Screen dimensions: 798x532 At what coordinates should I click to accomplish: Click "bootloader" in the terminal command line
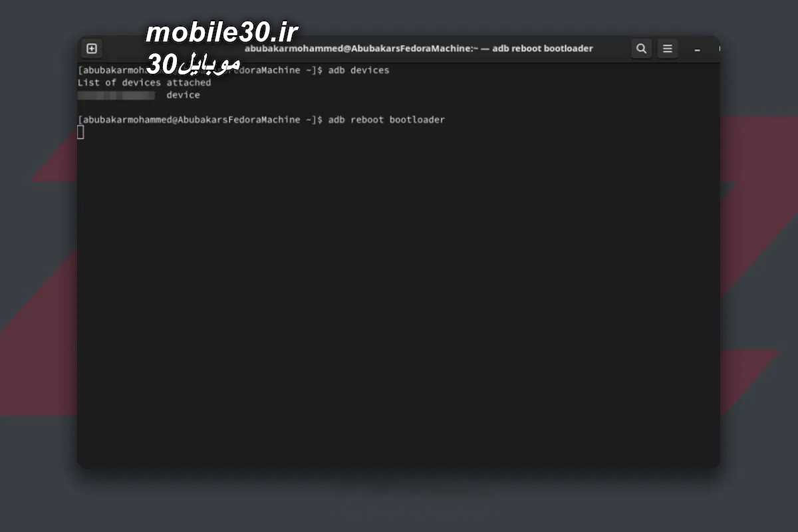coord(417,120)
